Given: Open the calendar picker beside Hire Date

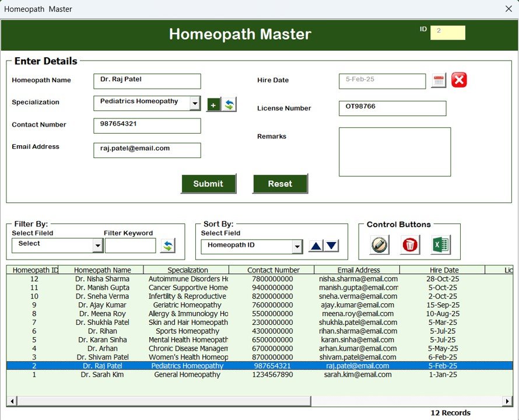Looking at the screenshot, I should point(437,80).
